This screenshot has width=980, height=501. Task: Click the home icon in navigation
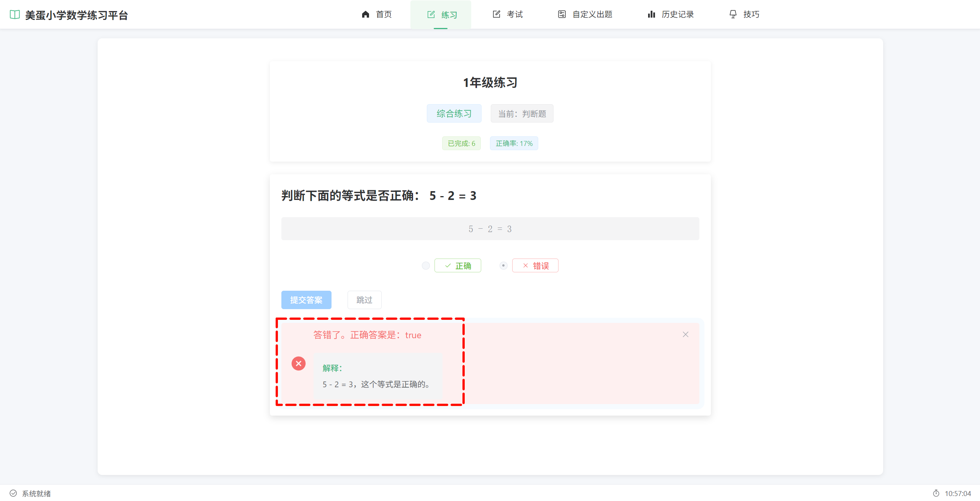[x=366, y=15]
